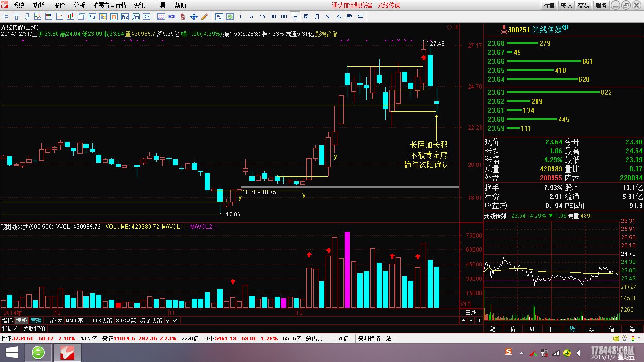Switch to 15-minute period
Screen dimensions: 644x362
coord(262,16)
